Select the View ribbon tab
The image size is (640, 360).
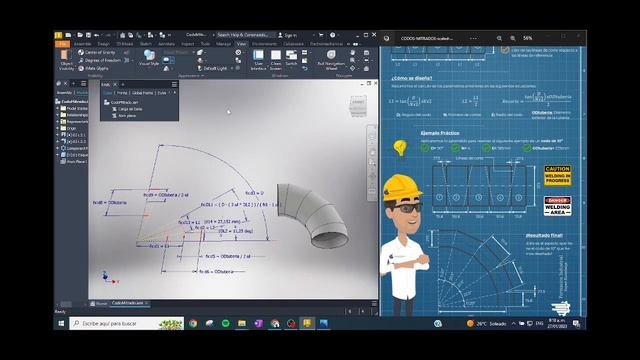[x=242, y=44]
